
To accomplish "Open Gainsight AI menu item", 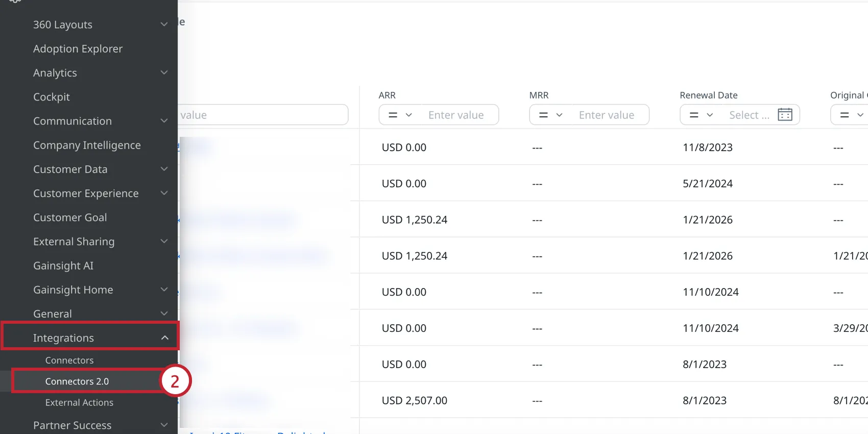I will tap(63, 266).
